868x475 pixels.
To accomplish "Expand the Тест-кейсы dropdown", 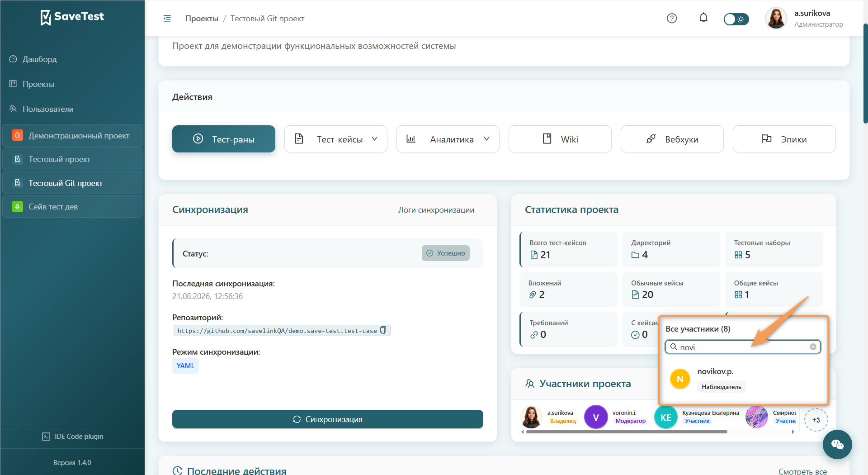I will 336,139.
